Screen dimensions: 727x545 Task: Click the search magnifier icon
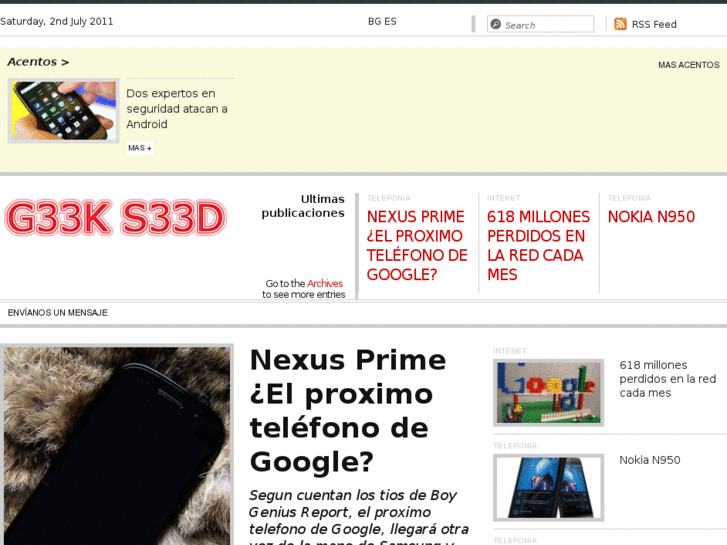pyautogui.click(x=496, y=24)
